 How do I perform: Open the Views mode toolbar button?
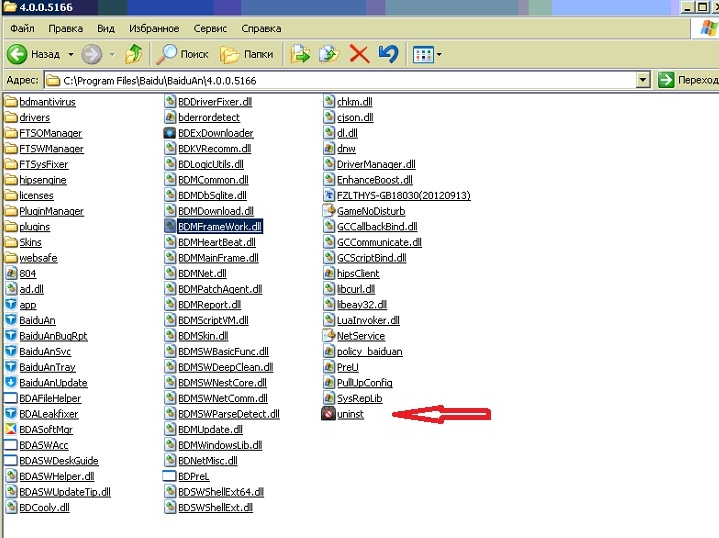pyautogui.click(x=423, y=55)
